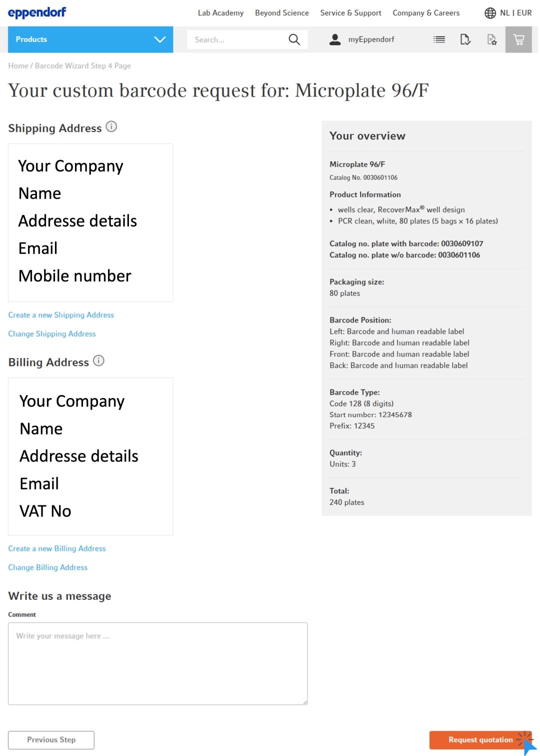Click the globe language icon
This screenshot has height=756, width=540.
(490, 13)
